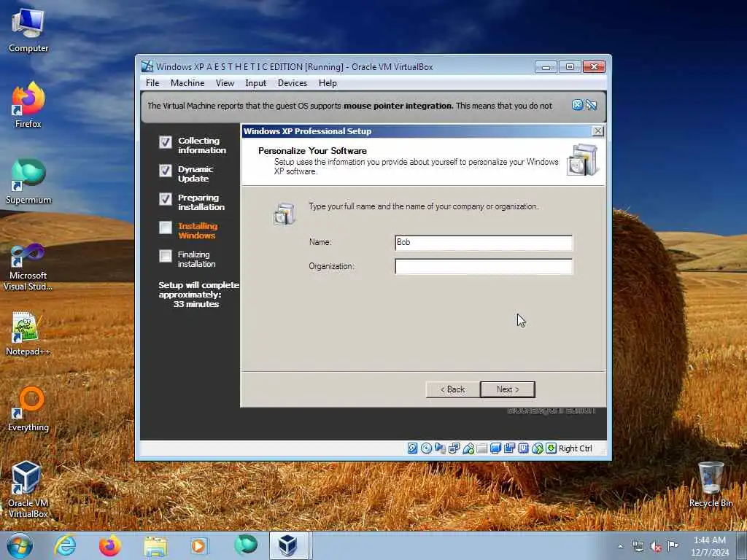Click the 'Personalize Your Software' heading
The height and width of the screenshot is (560, 747).
coord(312,151)
